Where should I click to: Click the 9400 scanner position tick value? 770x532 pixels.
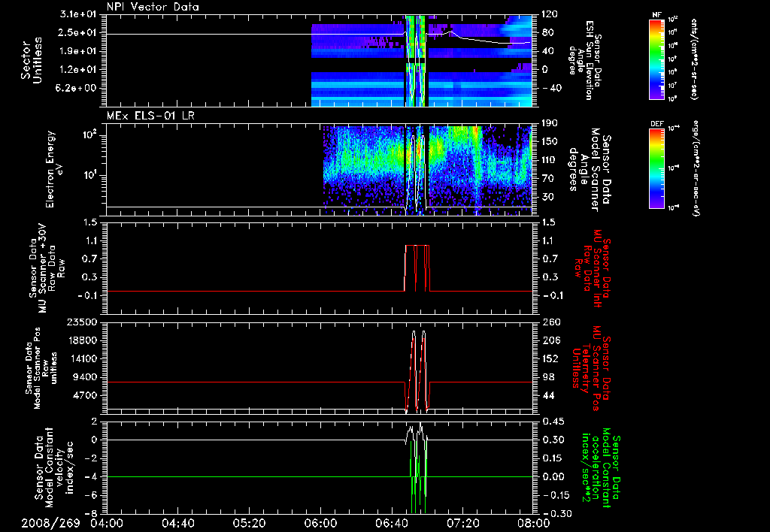(x=84, y=377)
